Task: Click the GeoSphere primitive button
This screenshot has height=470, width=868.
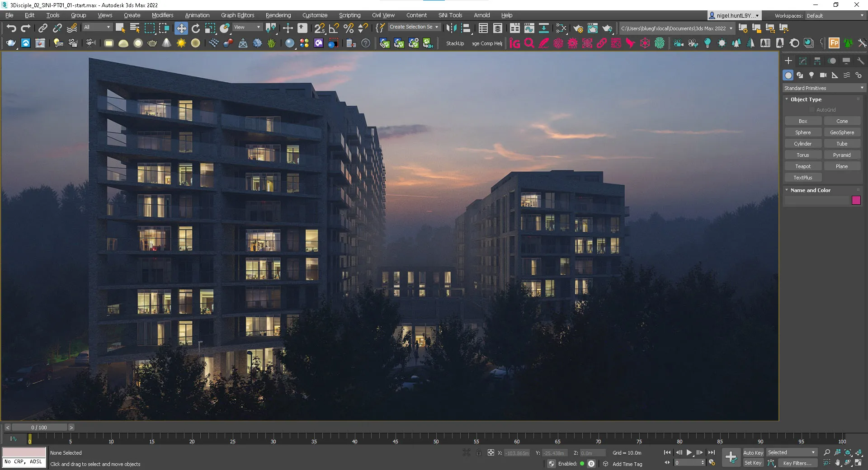Action: coord(842,132)
